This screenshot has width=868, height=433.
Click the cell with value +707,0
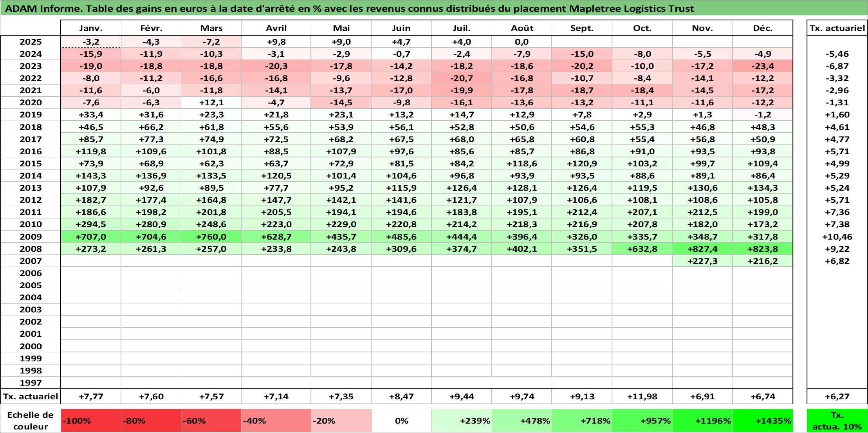tap(91, 236)
